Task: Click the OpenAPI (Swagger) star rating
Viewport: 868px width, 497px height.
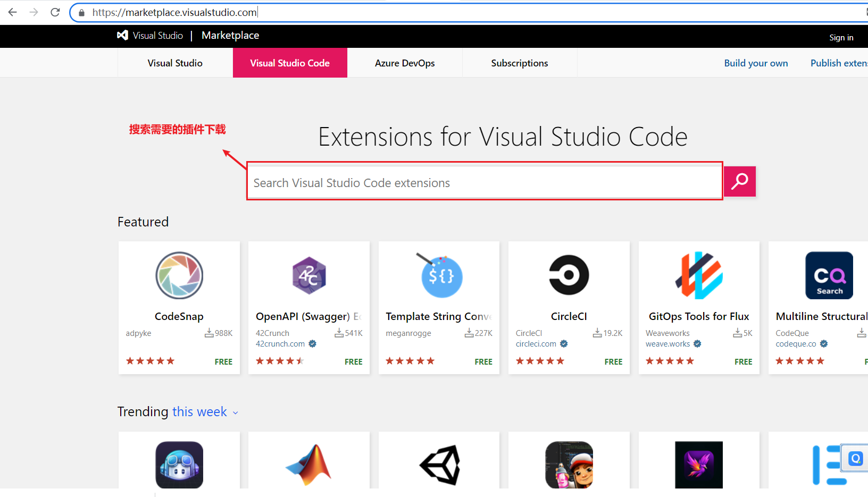Action: [280, 361]
